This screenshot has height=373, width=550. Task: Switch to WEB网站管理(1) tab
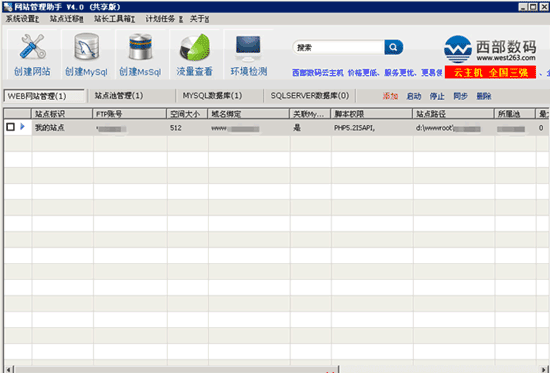click(44, 96)
